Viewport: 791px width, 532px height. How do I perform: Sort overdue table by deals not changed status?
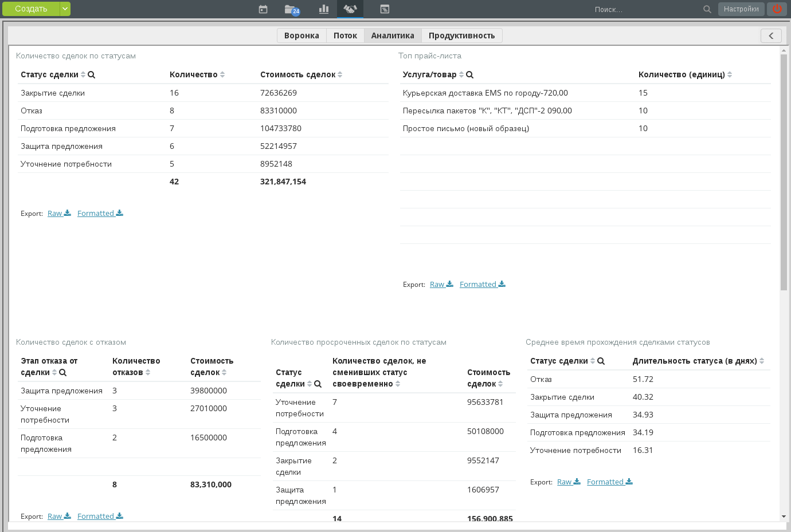point(398,384)
